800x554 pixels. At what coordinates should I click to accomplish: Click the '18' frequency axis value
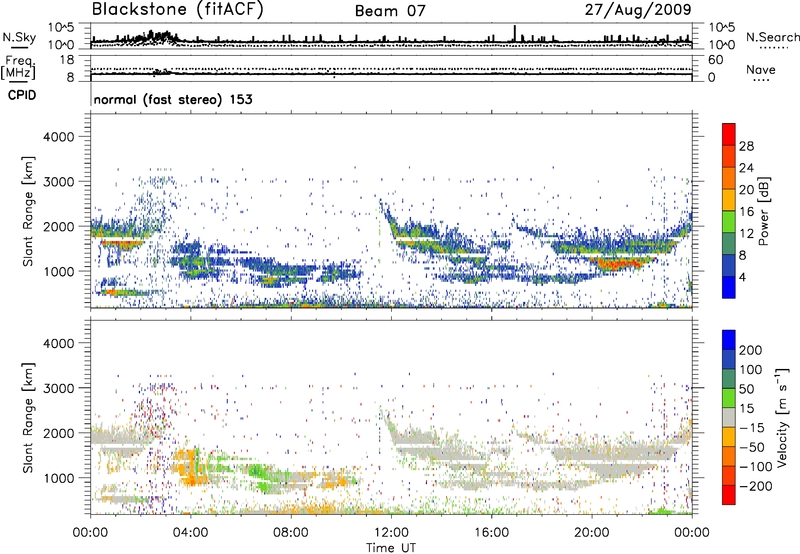click(66, 60)
